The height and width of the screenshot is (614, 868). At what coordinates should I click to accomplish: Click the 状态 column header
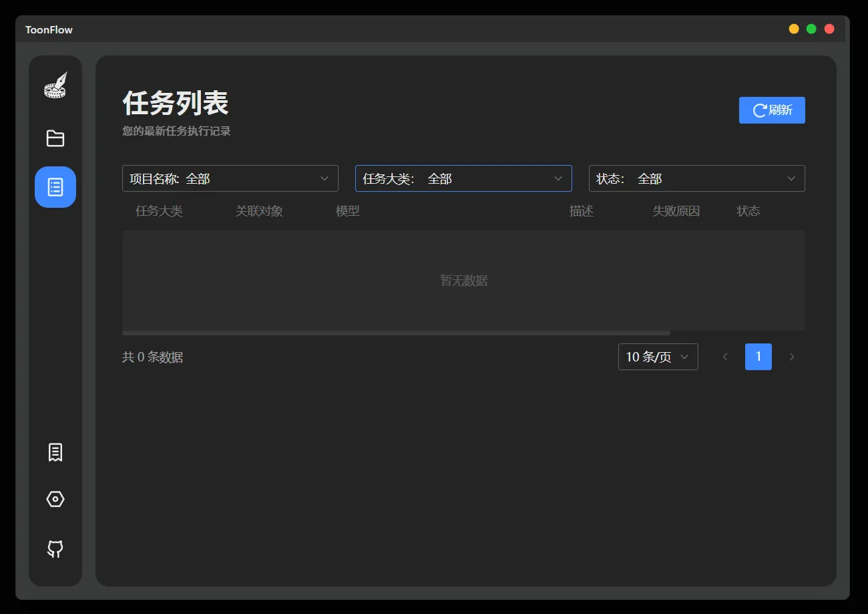[748, 211]
